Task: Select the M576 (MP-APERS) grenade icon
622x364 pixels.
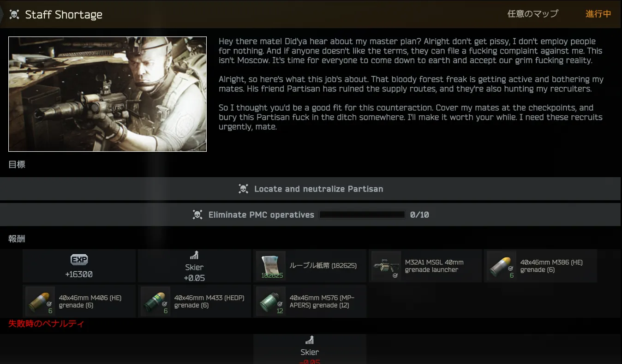Action: click(x=271, y=301)
